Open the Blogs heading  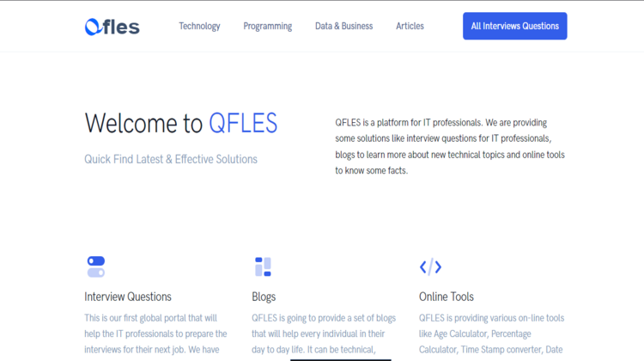pyautogui.click(x=264, y=297)
